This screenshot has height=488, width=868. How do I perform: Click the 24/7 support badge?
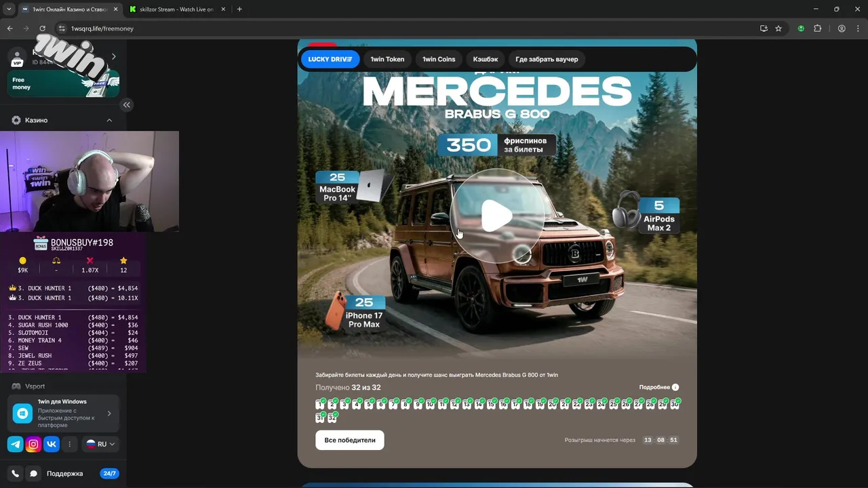coord(109,474)
